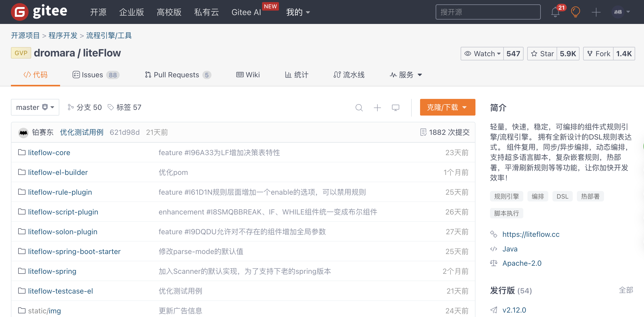644x317 pixels.
Task: Click the Star count 5.9K
Action: tap(568, 54)
